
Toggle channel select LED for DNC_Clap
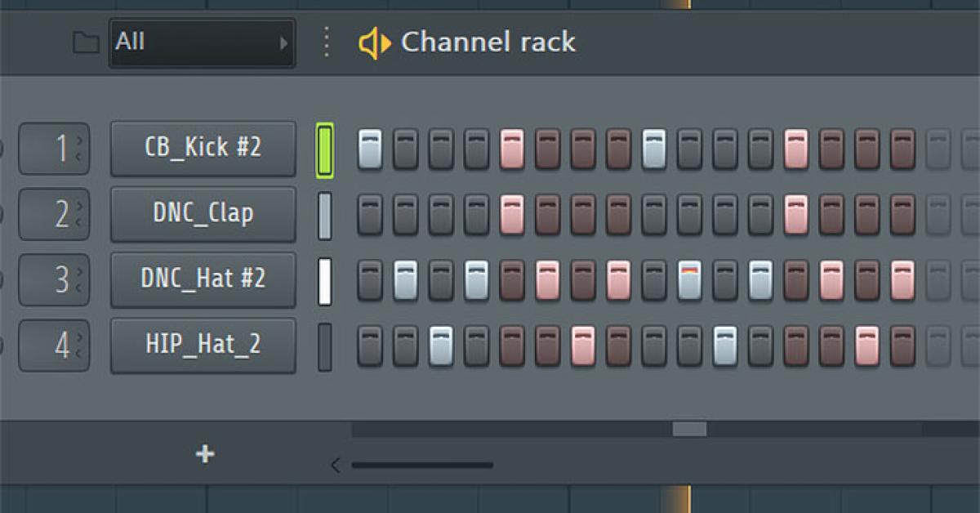pos(325,215)
